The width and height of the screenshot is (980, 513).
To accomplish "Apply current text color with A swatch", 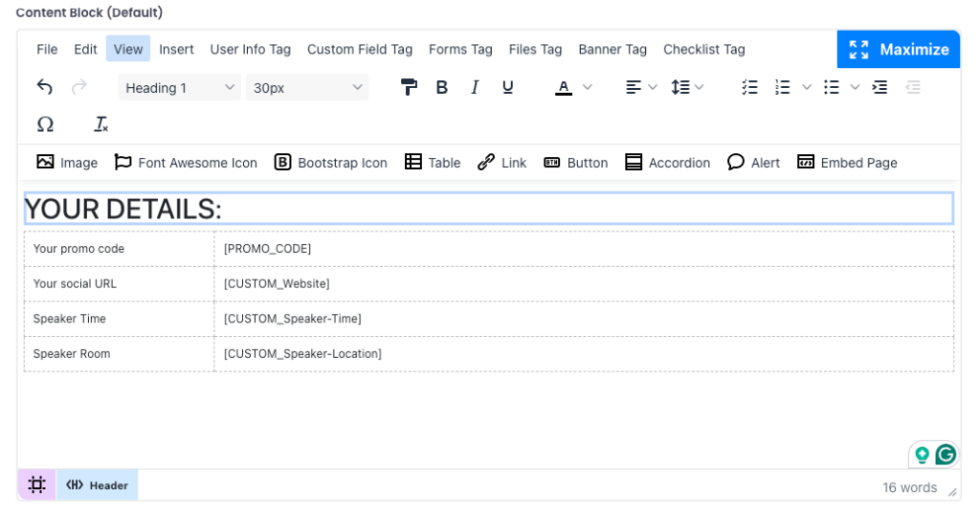I will tap(564, 87).
